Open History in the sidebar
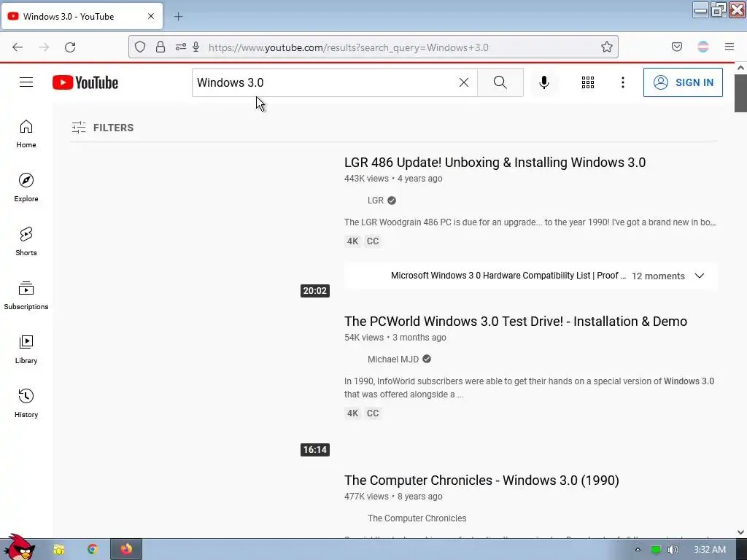The width and height of the screenshot is (747, 560). [26, 402]
